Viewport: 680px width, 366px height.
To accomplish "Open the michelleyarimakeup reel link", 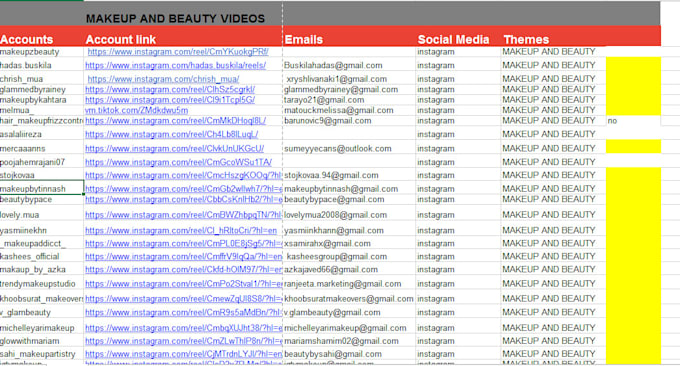I will tap(183, 328).
